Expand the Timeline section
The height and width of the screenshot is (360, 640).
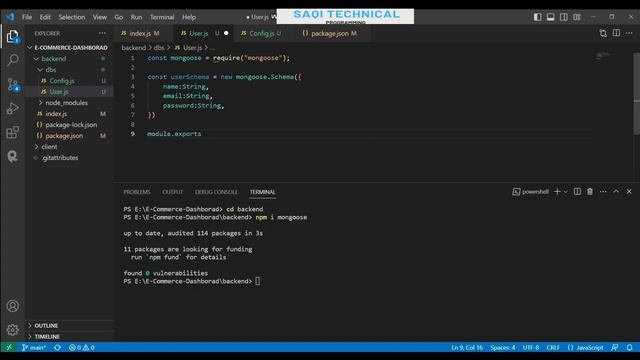tap(69, 336)
